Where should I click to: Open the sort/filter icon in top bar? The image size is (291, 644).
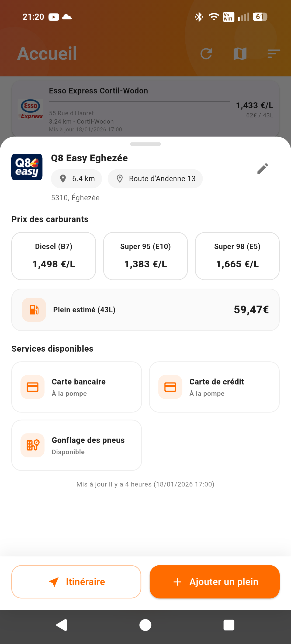click(x=273, y=53)
